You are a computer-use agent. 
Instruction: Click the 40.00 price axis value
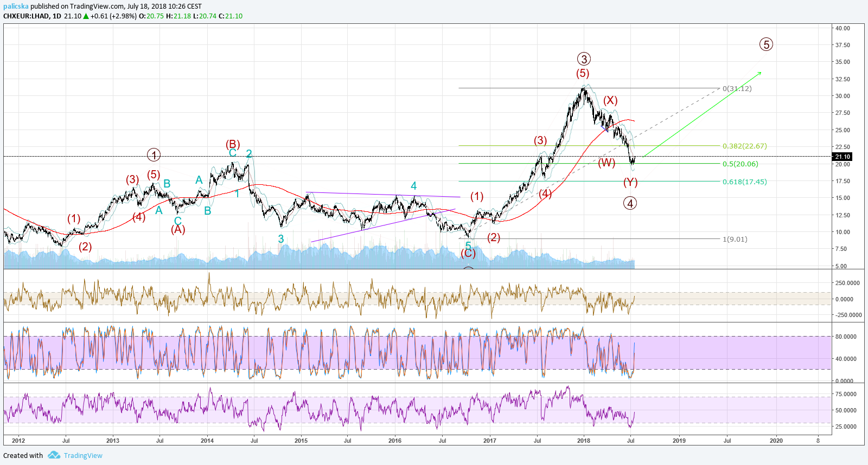click(x=843, y=28)
